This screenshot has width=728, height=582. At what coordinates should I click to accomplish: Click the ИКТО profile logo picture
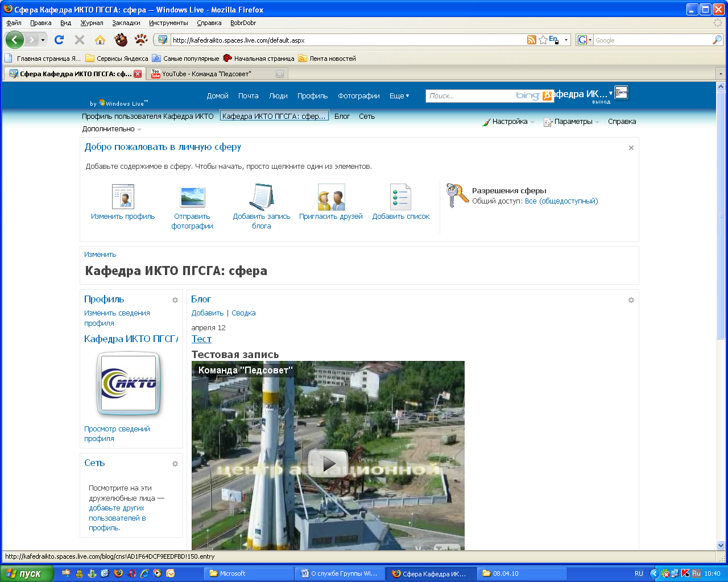pos(129,384)
